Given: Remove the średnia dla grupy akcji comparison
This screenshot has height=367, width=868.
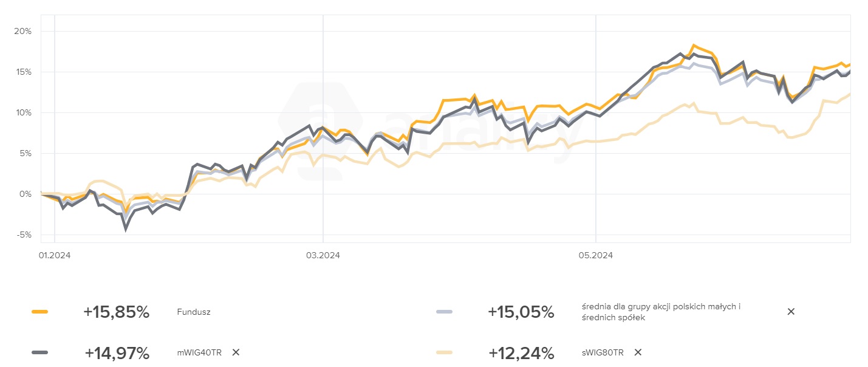Looking at the screenshot, I should tap(791, 312).
